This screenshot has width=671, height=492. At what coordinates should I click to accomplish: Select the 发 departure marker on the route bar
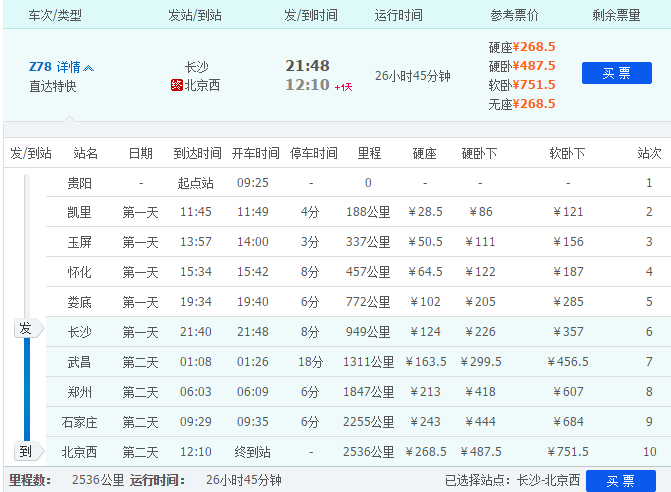[28, 329]
